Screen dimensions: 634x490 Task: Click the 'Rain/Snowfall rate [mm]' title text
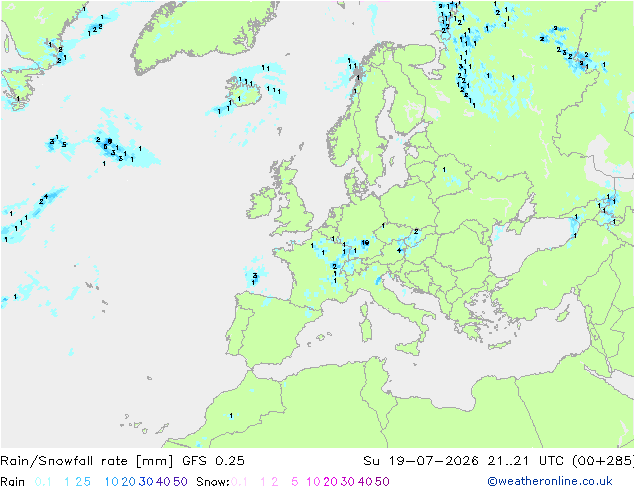[87, 461]
